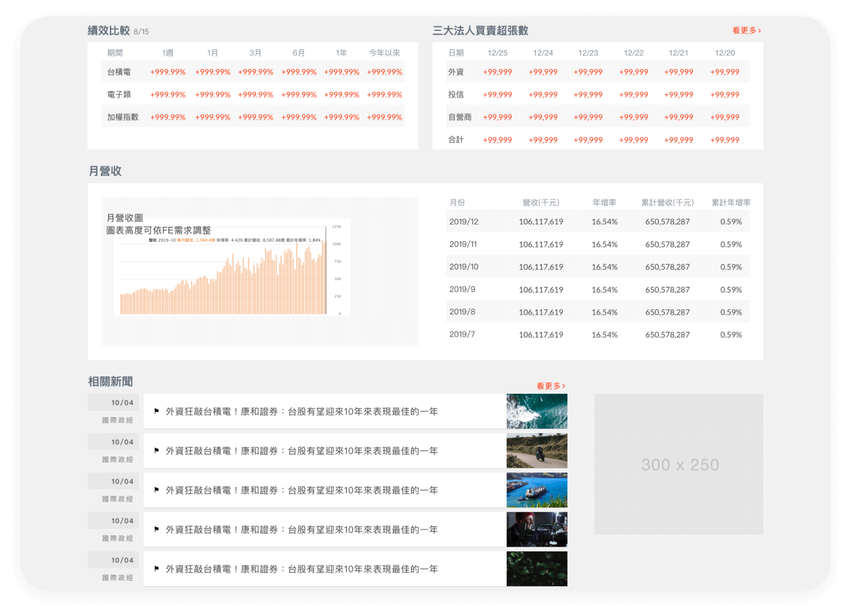Viewport: 851px width, 616px height.
Task: Click the flag icon on the dark leaves news row
Action: (157, 569)
